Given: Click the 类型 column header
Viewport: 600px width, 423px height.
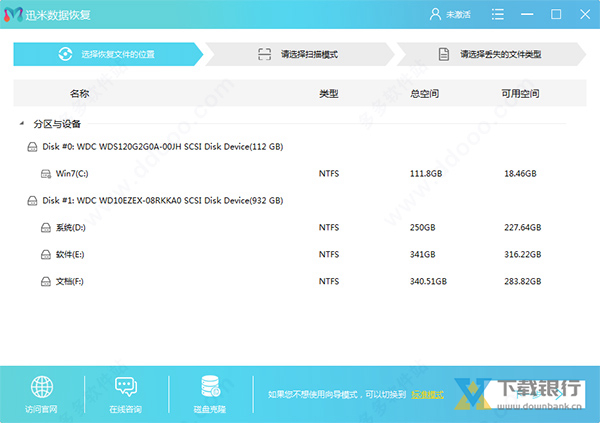Looking at the screenshot, I should pos(329,93).
